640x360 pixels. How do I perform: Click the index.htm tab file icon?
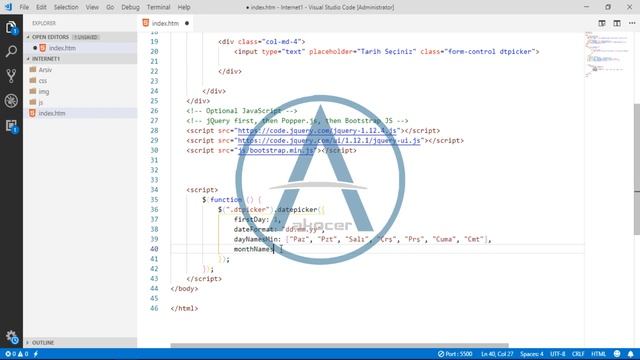146,23
